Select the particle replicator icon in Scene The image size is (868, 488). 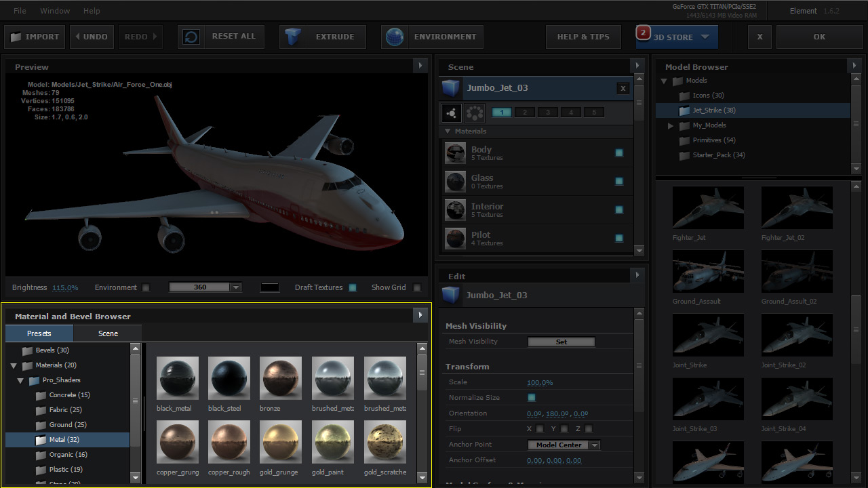click(475, 113)
